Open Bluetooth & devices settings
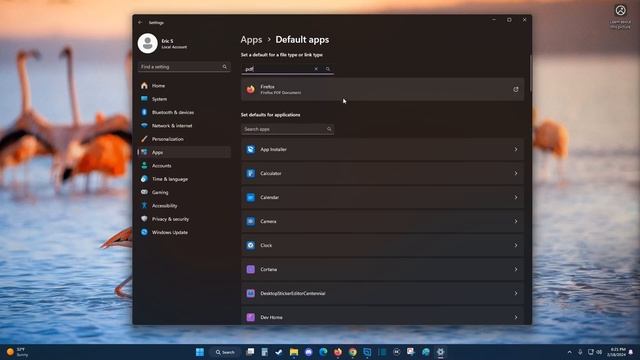The width and height of the screenshot is (640, 360). [184, 112]
